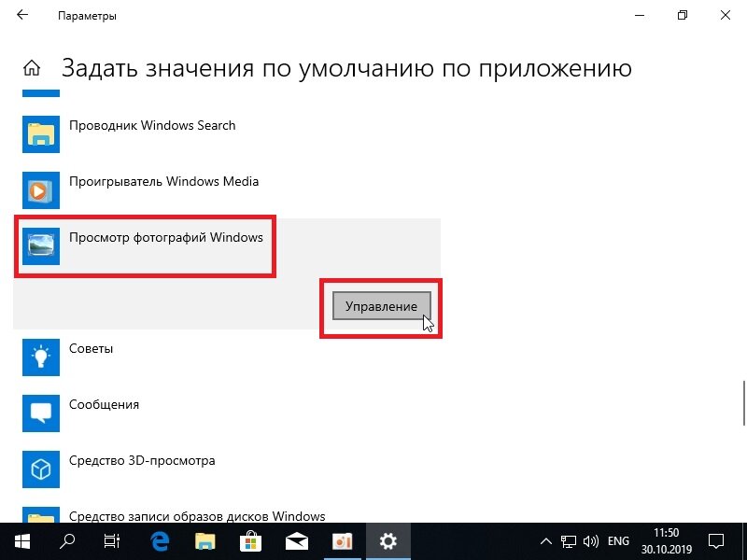Switch the ENG input language
Viewport: 747px width, 560px height.
(x=618, y=541)
